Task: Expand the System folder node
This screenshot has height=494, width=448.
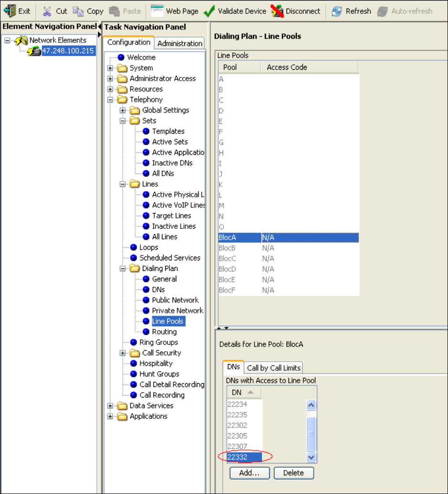Action: (x=110, y=68)
